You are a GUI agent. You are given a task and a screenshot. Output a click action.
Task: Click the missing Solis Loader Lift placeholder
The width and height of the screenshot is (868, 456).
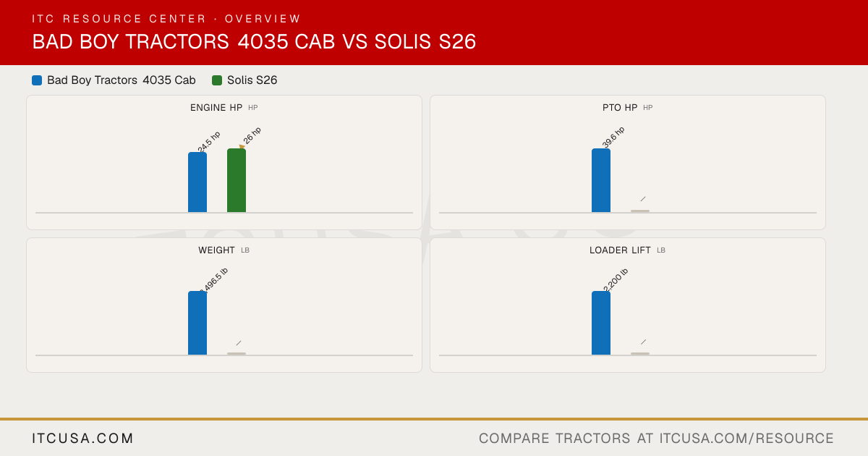point(640,353)
